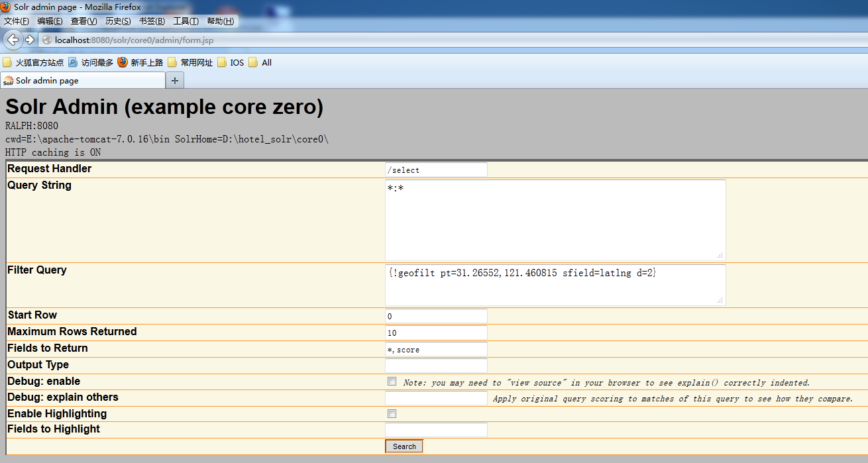Click the Solr favicon on the tab
The width and height of the screenshot is (868, 463).
pyautogui.click(x=9, y=81)
